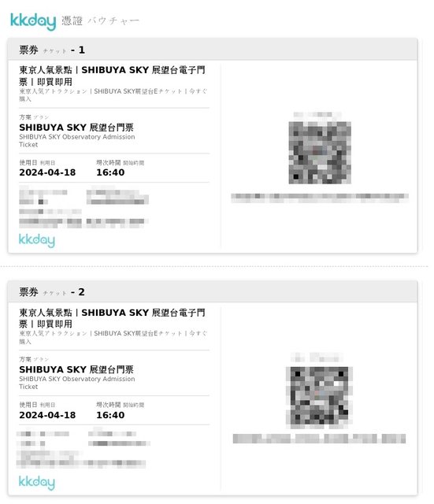This screenshot has height=504, width=434.
Task: Click ticket 1 session time 16:40
Action: (110, 172)
